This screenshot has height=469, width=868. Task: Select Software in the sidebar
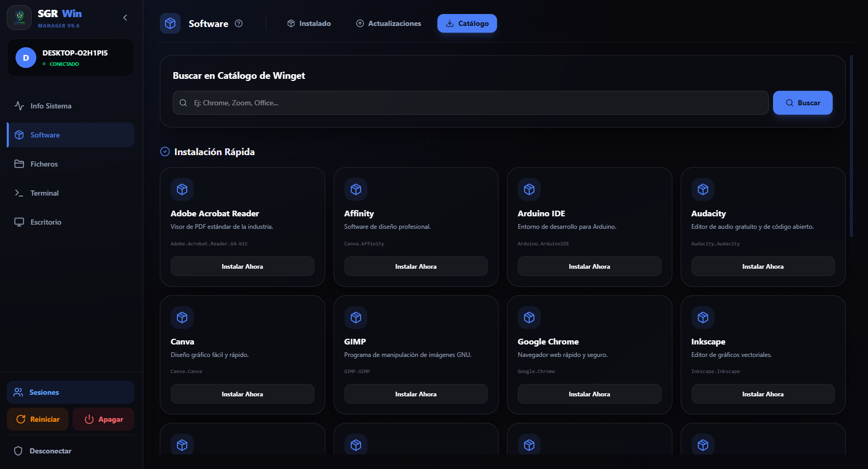click(71, 135)
